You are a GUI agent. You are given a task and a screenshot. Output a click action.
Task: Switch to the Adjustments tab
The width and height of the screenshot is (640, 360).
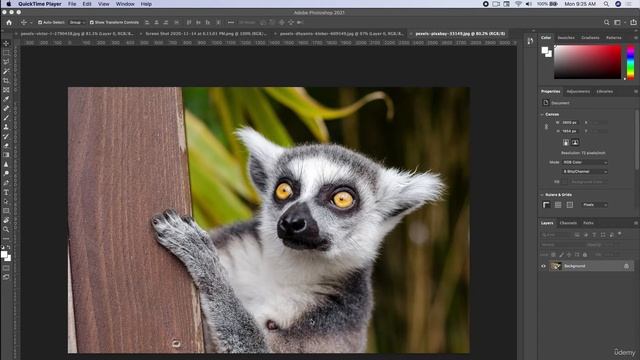(578, 91)
